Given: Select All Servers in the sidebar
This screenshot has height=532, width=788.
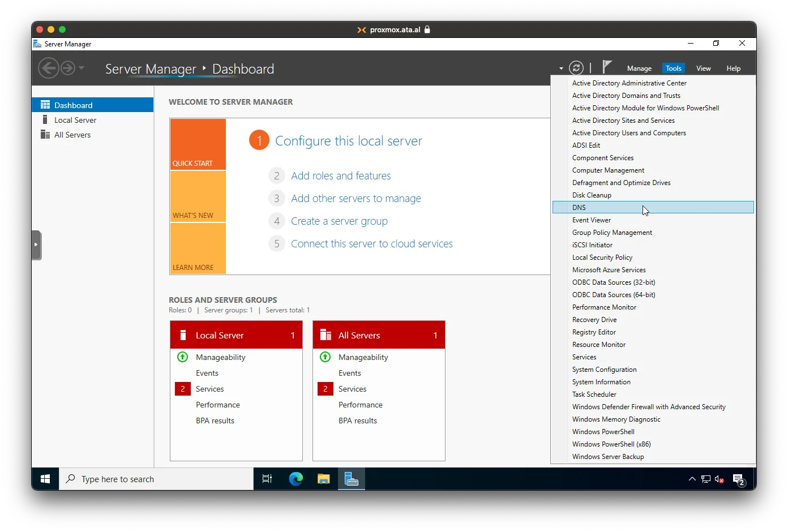Looking at the screenshot, I should pyautogui.click(x=93, y=135).
